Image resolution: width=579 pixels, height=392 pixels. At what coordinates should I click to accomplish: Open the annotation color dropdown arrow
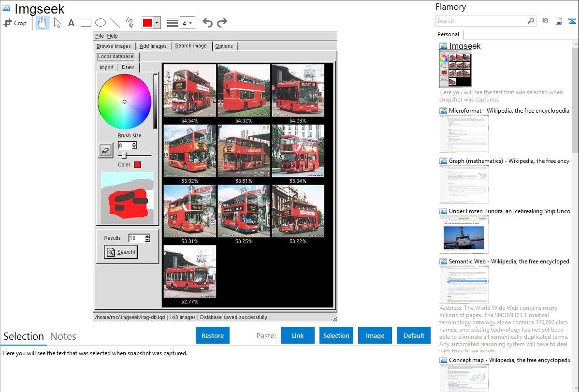(157, 23)
